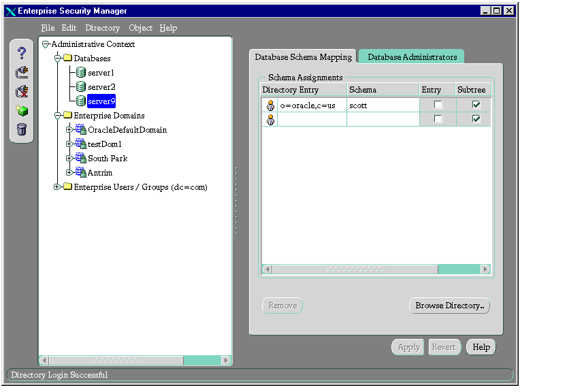
Task: Enable Entry checkbox for o=oracle,c=us row
Action: click(438, 105)
